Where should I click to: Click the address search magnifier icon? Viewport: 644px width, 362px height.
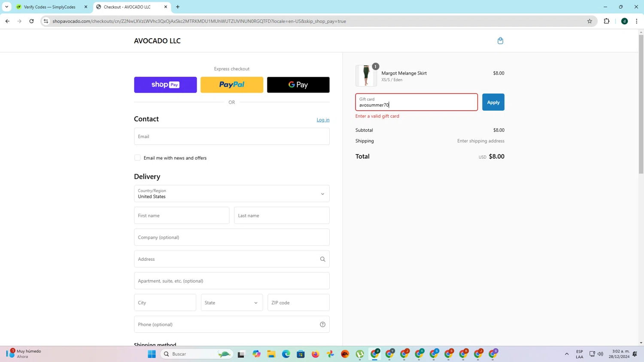pos(322,259)
